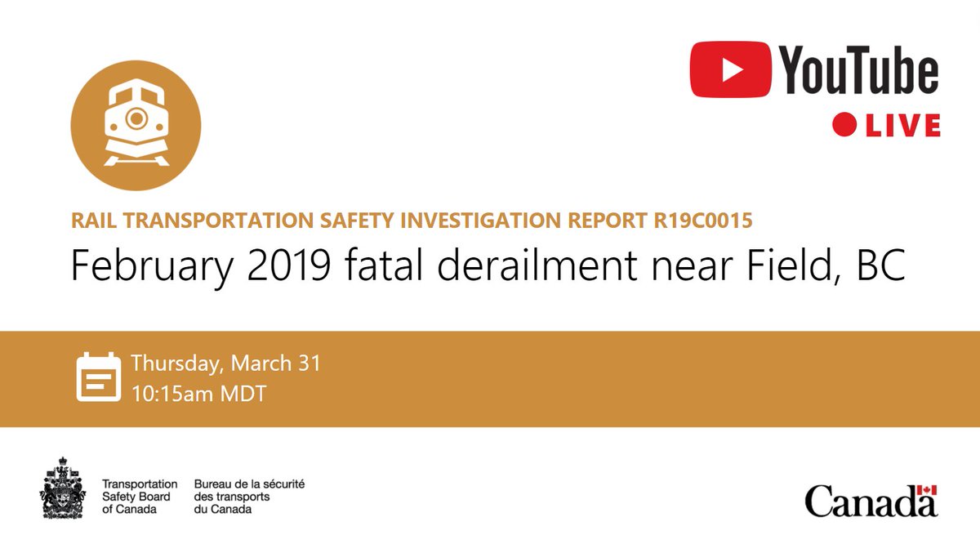Viewport: 980px width, 544px height.
Task: Click the Transportation Safety Board of Canada text
Action: pos(140,494)
